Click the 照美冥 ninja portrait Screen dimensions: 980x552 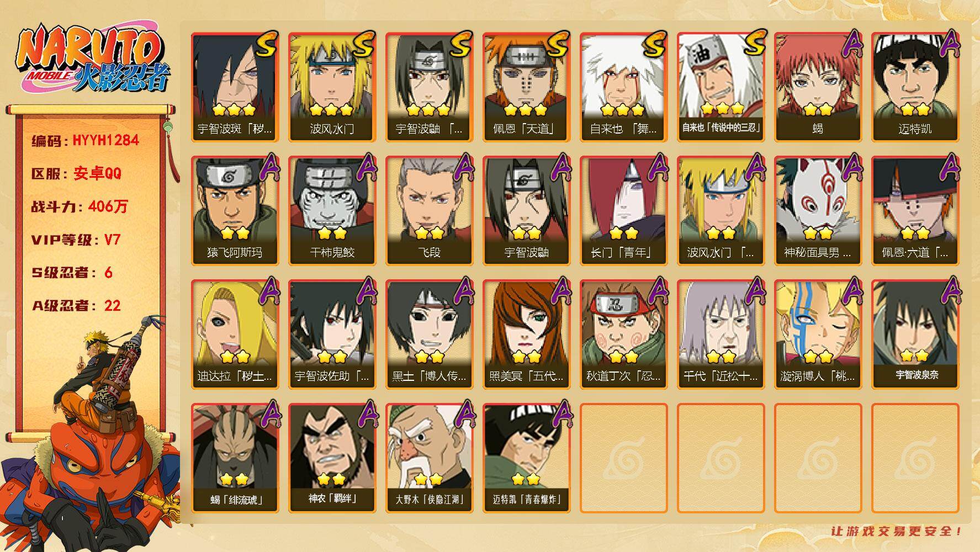click(x=527, y=335)
